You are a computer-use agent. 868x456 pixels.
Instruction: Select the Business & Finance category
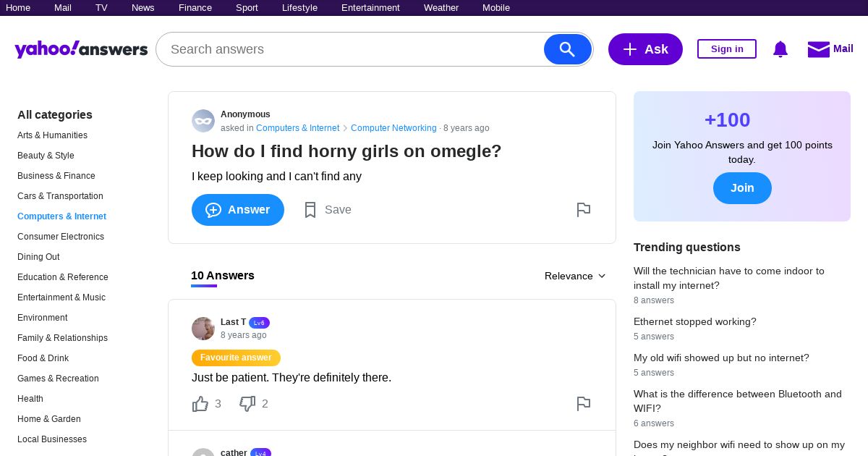click(x=56, y=176)
